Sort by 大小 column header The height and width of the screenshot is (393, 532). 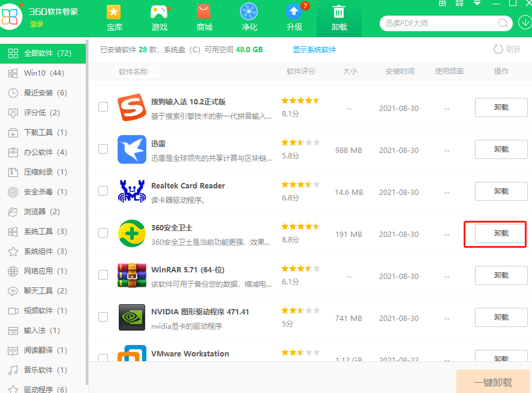350,71
